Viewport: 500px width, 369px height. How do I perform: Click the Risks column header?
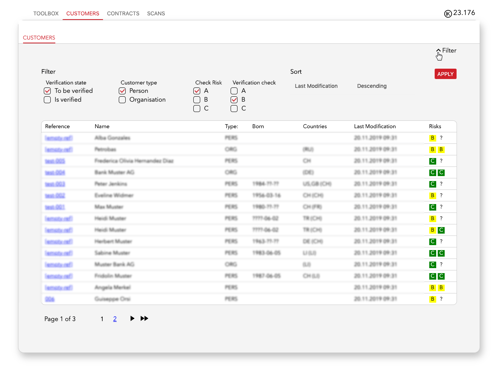click(435, 126)
